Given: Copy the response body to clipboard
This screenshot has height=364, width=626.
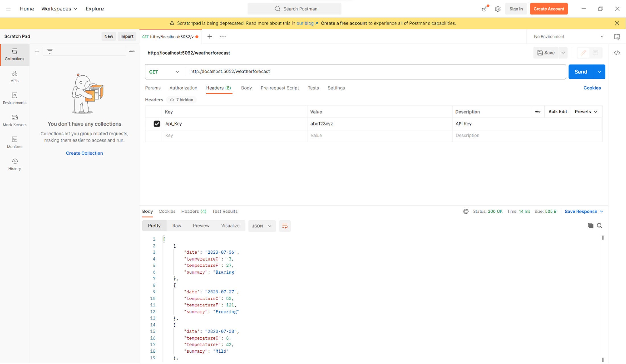Looking at the screenshot, I should click(x=590, y=226).
